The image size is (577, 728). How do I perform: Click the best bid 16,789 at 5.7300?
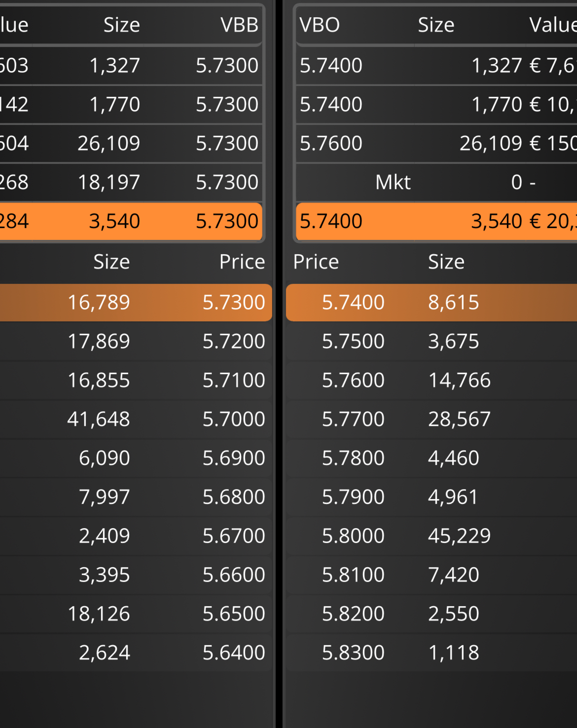[136, 302]
